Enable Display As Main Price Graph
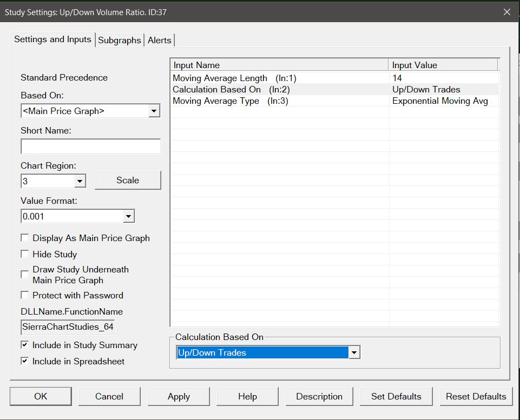This screenshot has width=520, height=420. point(25,238)
